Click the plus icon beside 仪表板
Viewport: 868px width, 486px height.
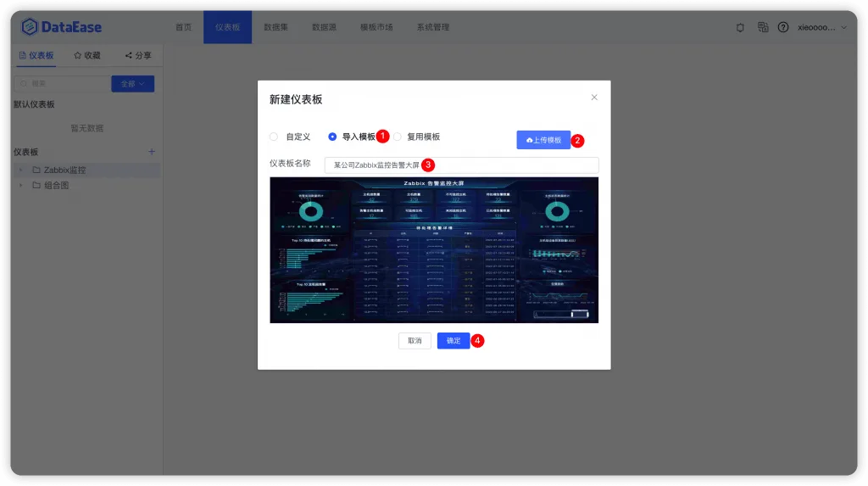click(x=152, y=151)
